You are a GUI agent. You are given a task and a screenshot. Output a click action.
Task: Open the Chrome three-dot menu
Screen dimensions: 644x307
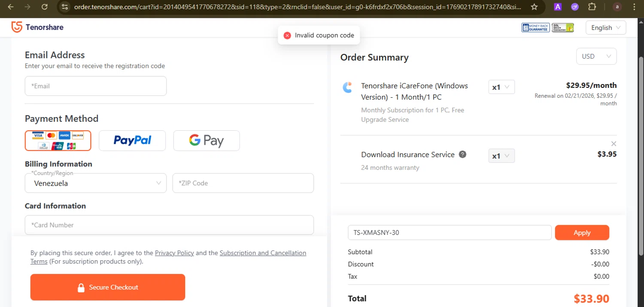click(x=634, y=7)
